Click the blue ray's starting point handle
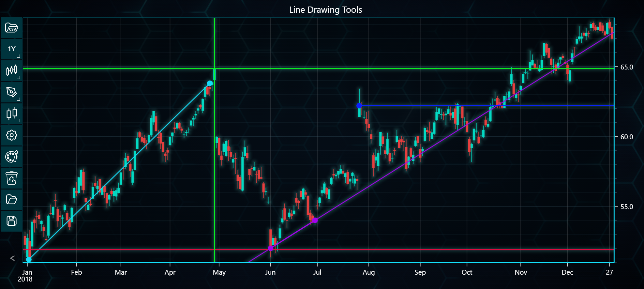 359,106
